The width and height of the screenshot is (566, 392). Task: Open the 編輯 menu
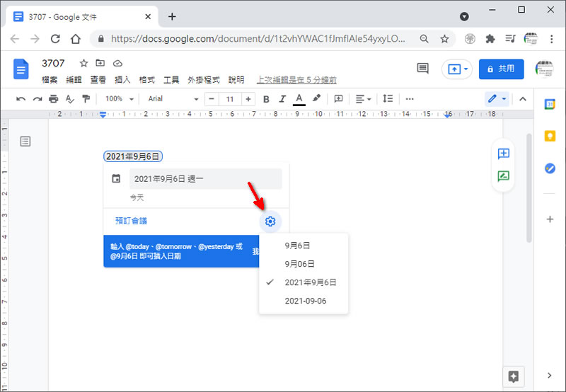[74, 80]
